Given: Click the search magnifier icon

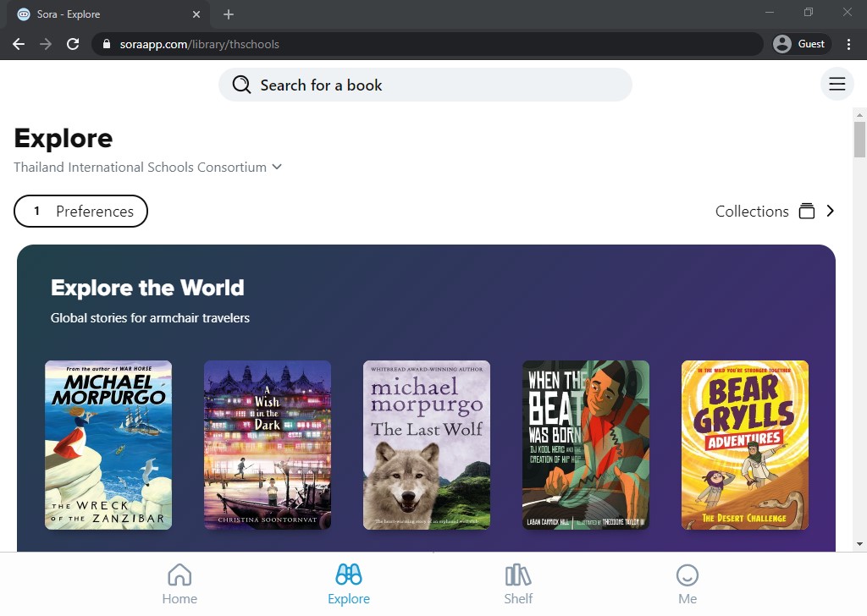Looking at the screenshot, I should pos(241,85).
